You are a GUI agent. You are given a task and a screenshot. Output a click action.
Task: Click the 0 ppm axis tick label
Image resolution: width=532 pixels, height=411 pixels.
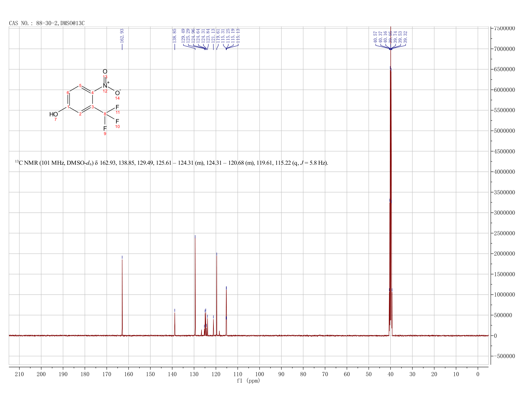(x=478, y=374)
